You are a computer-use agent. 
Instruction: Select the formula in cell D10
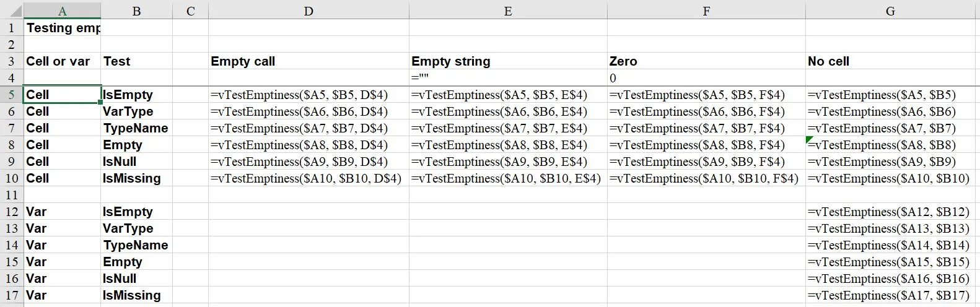coord(306,178)
